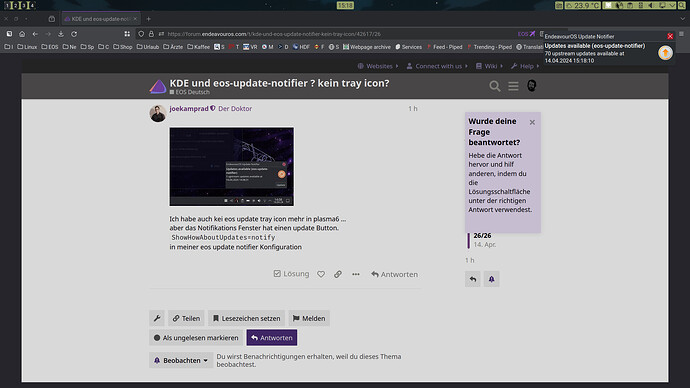
Task: Click the purple Antworten button
Action: pyautogui.click(x=272, y=338)
